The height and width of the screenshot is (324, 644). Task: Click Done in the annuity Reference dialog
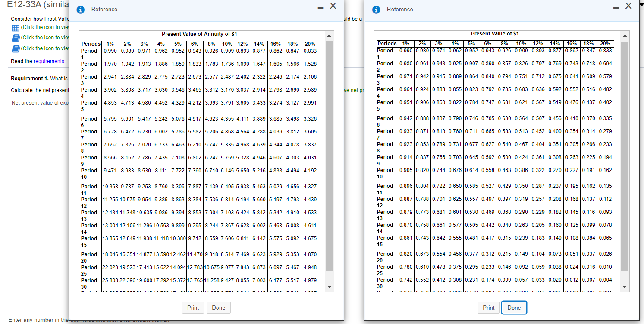219,308
